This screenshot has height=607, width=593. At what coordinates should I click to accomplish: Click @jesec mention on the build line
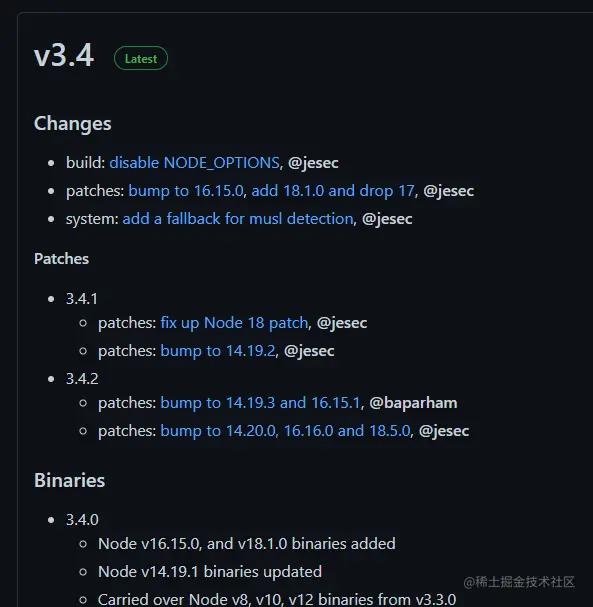coord(313,163)
